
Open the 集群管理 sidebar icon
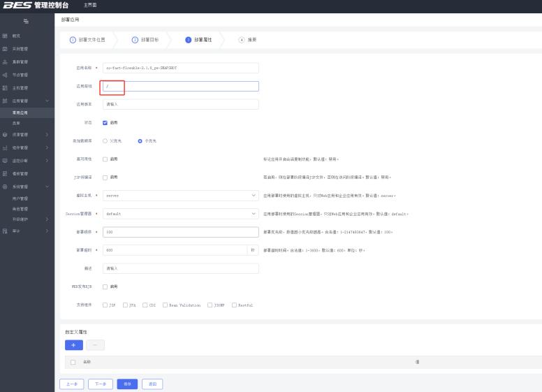click(5, 62)
